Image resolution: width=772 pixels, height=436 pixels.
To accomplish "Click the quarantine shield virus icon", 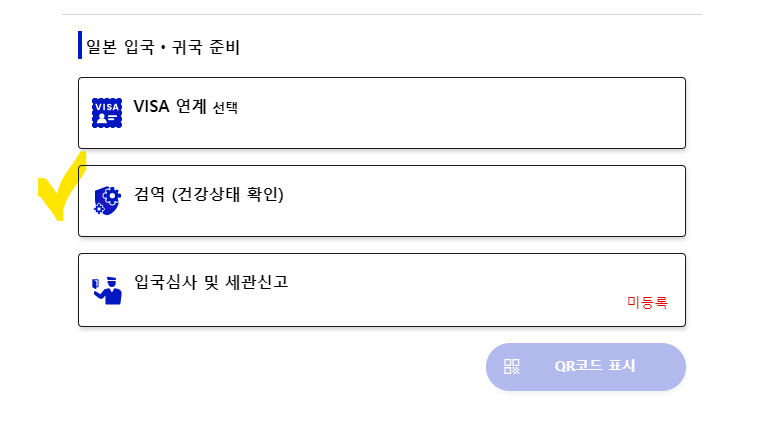I will (107, 201).
